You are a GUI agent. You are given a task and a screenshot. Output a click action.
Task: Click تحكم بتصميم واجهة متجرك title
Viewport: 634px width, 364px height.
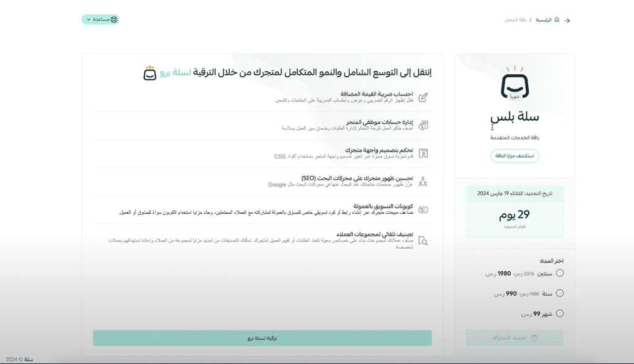pos(379,150)
